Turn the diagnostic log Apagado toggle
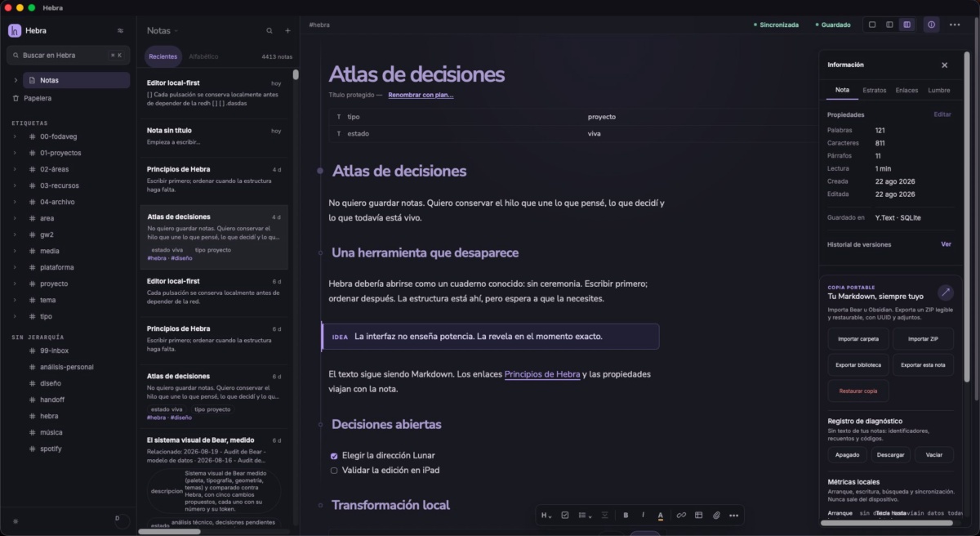Image resolution: width=980 pixels, height=536 pixels. coord(847,454)
